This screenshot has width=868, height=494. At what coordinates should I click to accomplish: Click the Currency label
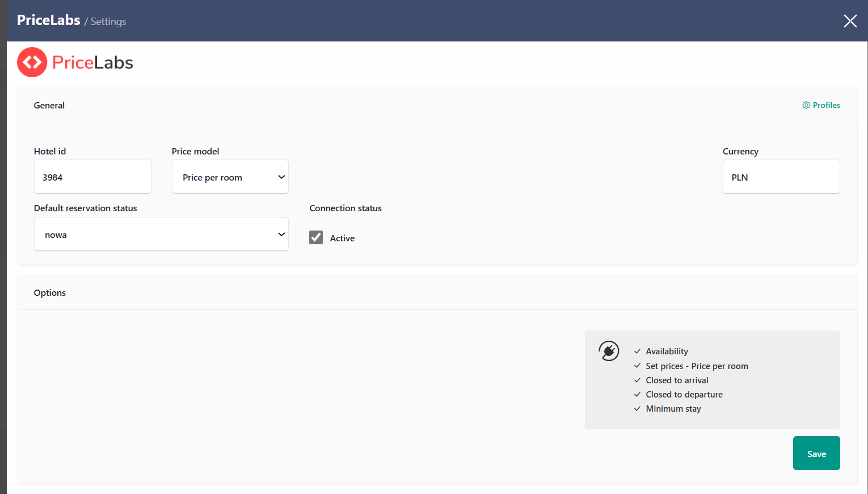[740, 151]
